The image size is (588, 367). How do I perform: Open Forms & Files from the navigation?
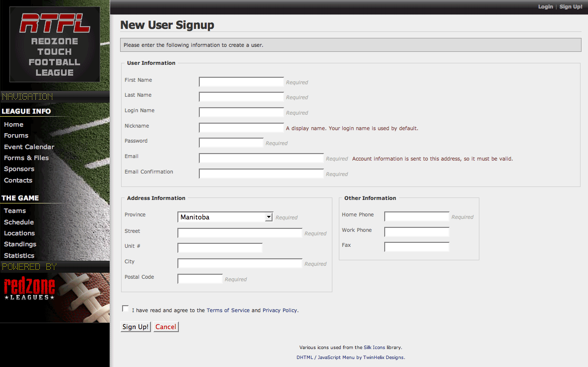[x=26, y=158]
